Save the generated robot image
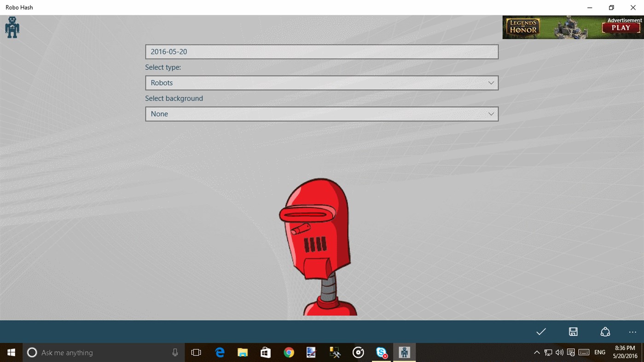The height and width of the screenshot is (362, 644). (573, 332)
